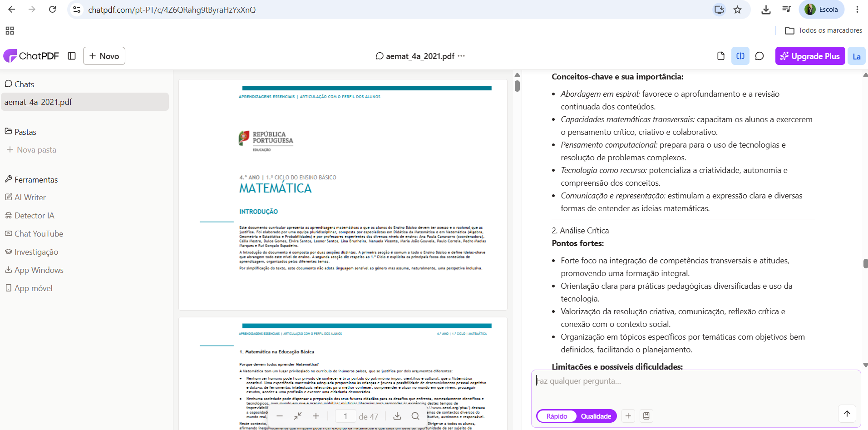
Task: Open Chat YouTube tool
Action: coord(34,234)
